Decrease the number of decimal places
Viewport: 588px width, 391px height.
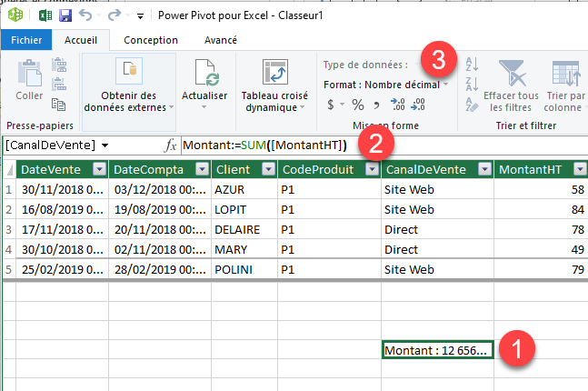[x=418, y=105]
